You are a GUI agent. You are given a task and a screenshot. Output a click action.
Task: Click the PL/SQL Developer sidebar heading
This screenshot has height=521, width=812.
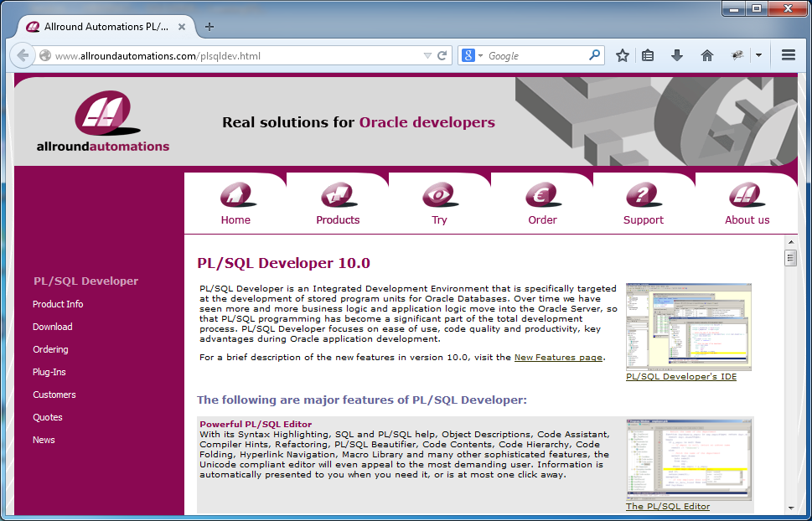point(86,281)
